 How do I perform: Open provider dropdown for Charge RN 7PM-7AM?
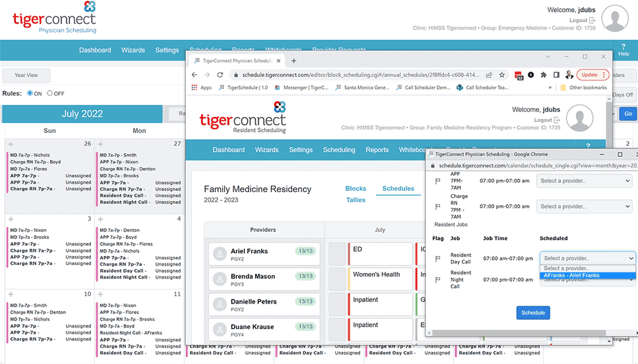point(584,206)
